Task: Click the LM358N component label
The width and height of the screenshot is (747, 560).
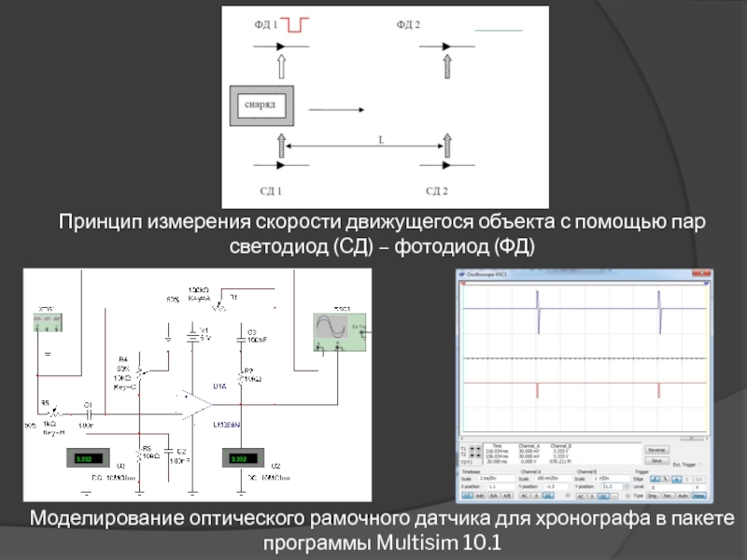Action: [x=226, y=425]
